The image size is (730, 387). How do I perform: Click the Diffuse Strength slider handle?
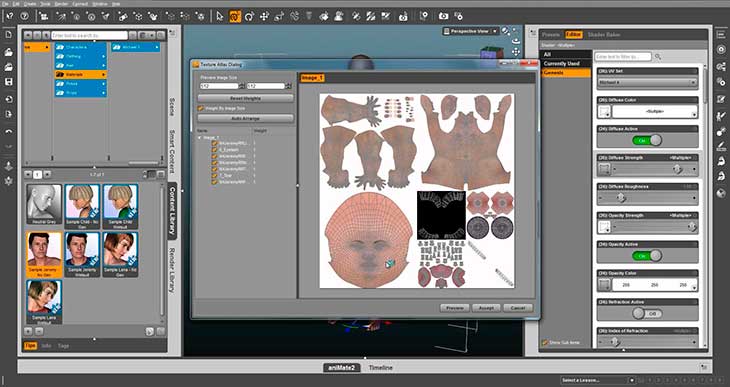click(677, 170)
